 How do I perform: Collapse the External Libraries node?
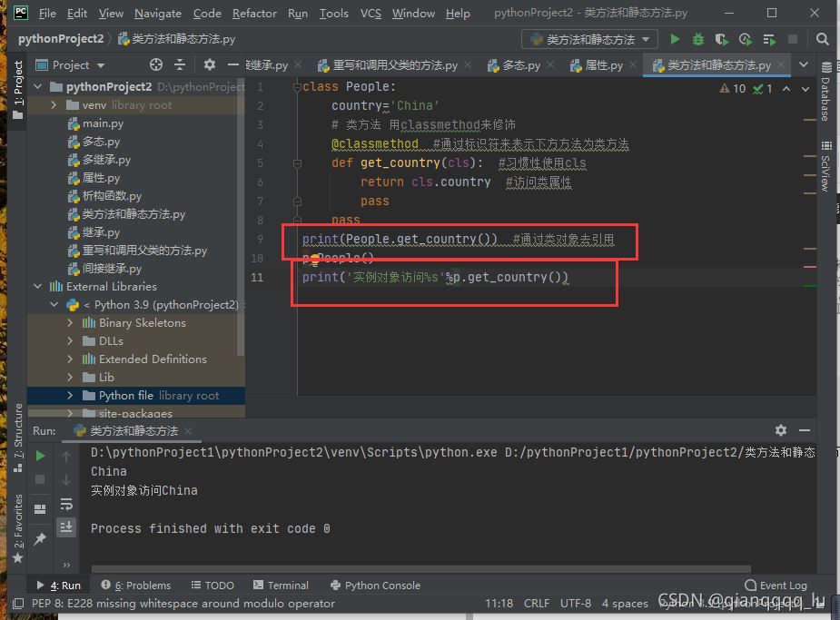tap(38, 287)
